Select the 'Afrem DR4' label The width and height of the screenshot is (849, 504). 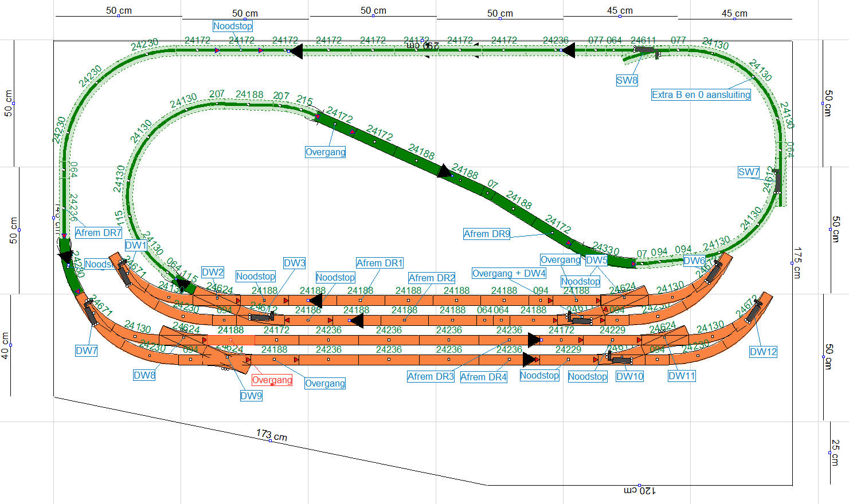pyautogui.click(x=483, y=377)
